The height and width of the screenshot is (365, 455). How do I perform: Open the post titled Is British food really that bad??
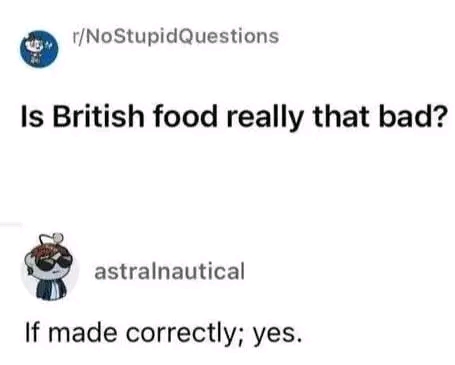(233, 116)
